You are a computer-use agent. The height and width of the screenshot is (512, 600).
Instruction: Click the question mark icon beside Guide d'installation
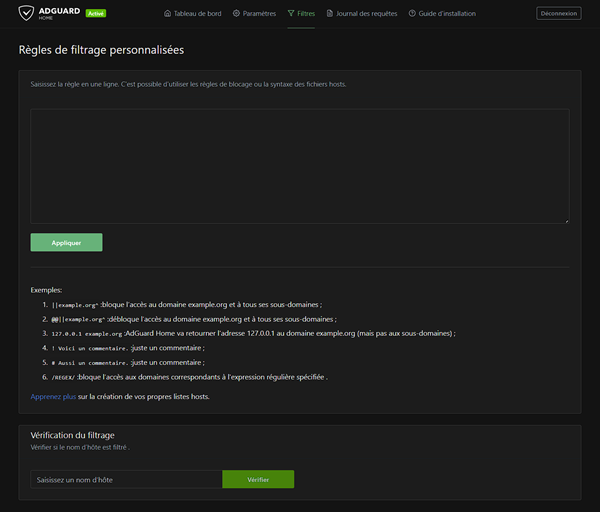pyautogui.click(x=412, y=14)
